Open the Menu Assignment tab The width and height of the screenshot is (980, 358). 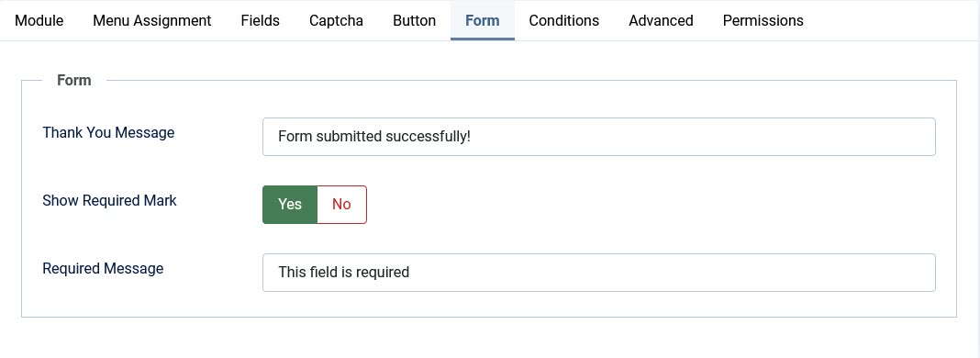152,20
